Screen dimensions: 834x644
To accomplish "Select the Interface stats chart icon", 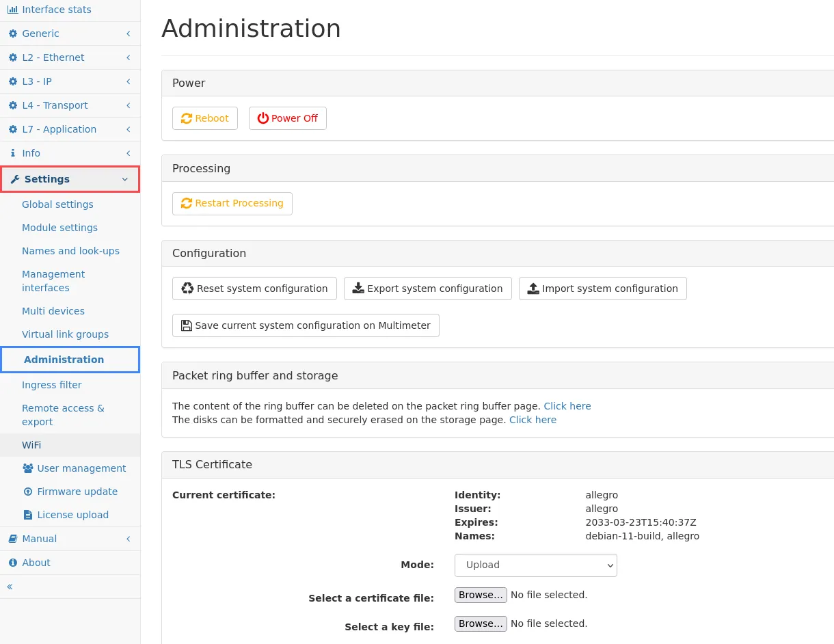I will [x=13, y=10].
